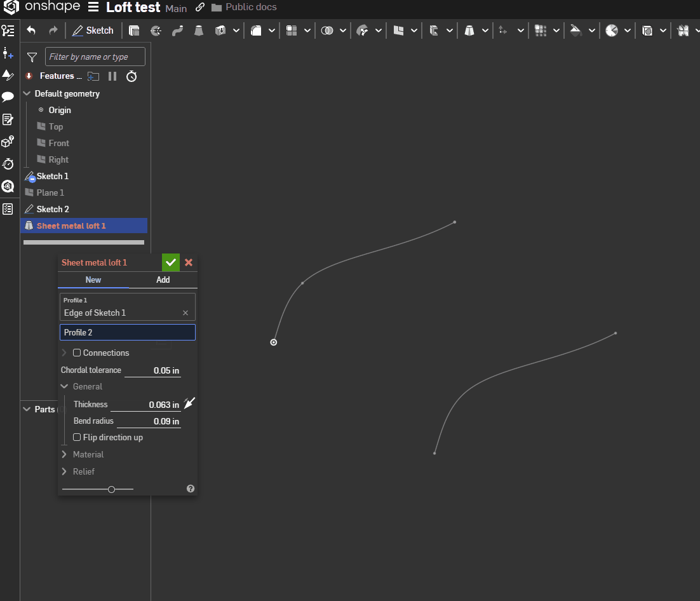The height and width of the screenshot is (601, 700).
Task: Start a new Sketch
Action: coord(93,30)
